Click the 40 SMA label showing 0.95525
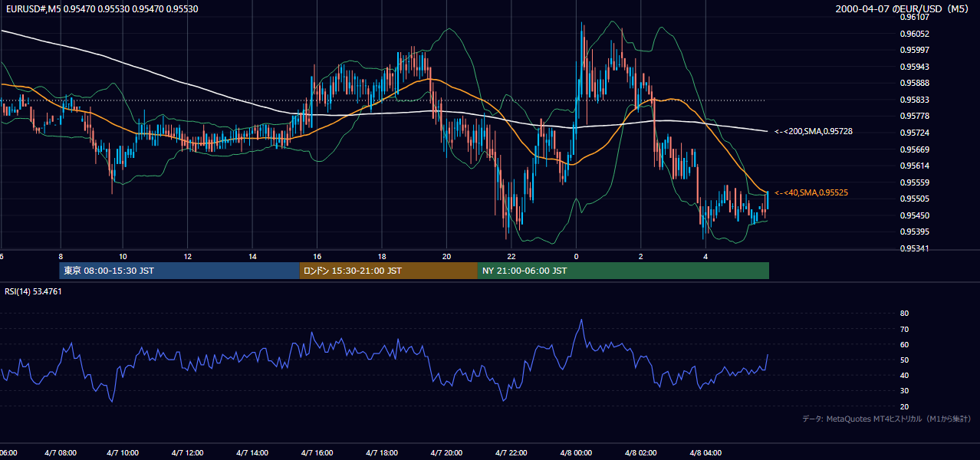 (811, 192)
